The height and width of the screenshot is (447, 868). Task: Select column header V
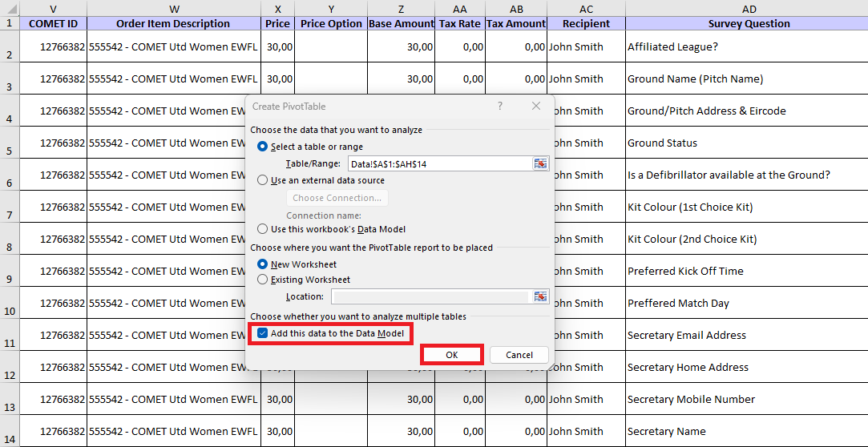53,8
